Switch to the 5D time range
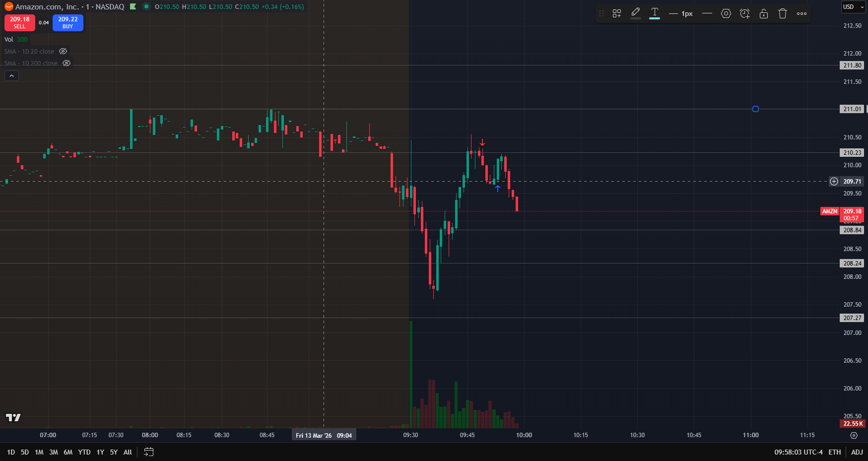 click(25, 452)
